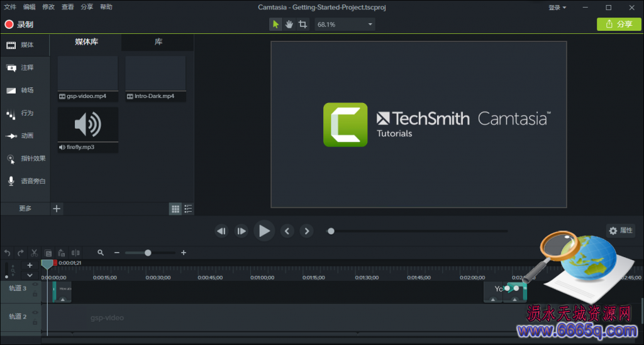This screenshot has height=345, width=644.
Task: Switch to the 媒体库 tab
Action: click(86, 42)
